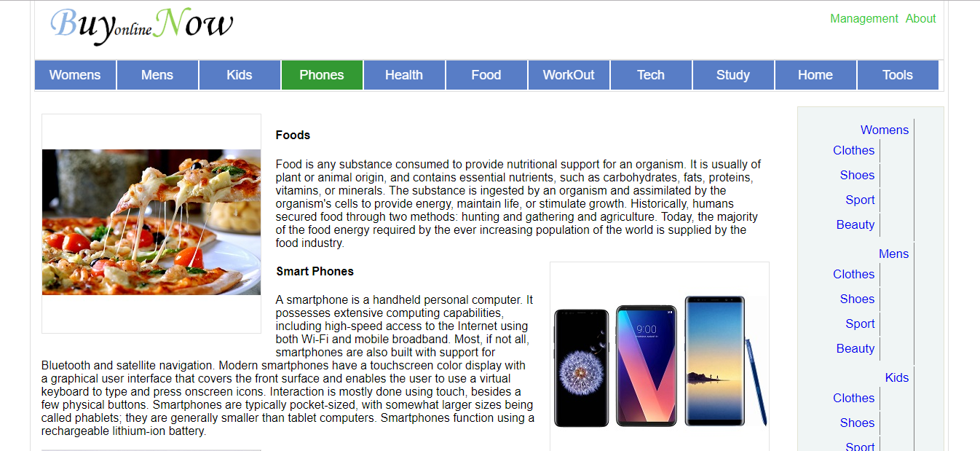Select the Tech tab
Screen dimensions: 980x451
[651, 75]
